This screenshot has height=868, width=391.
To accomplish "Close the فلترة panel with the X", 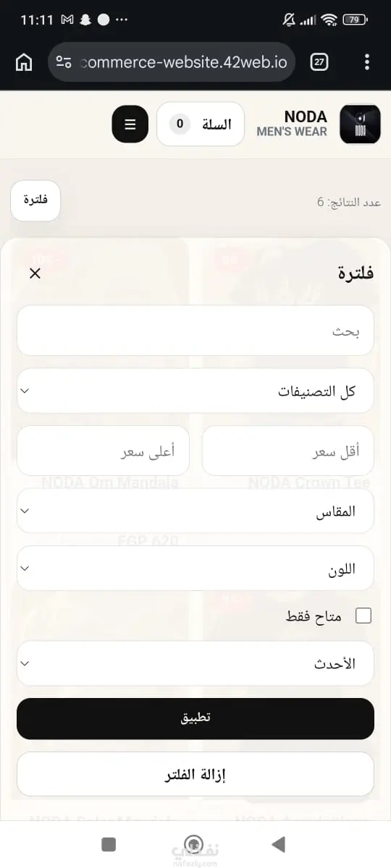I will [35, 273].
